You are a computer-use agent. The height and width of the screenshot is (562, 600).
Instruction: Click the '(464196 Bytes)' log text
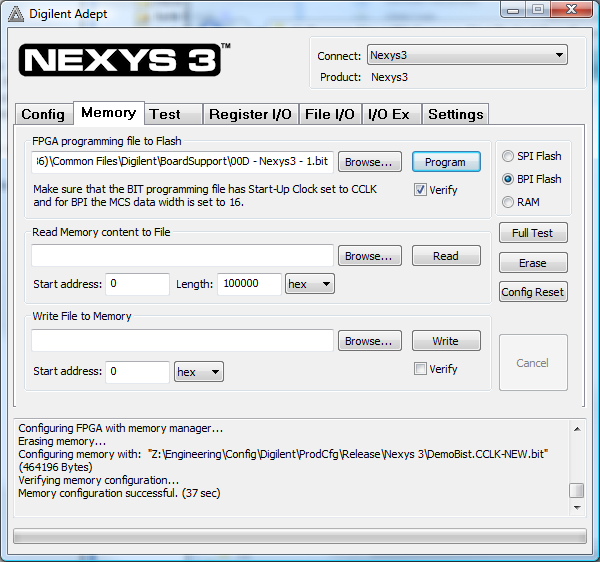[x=55, y=467]
